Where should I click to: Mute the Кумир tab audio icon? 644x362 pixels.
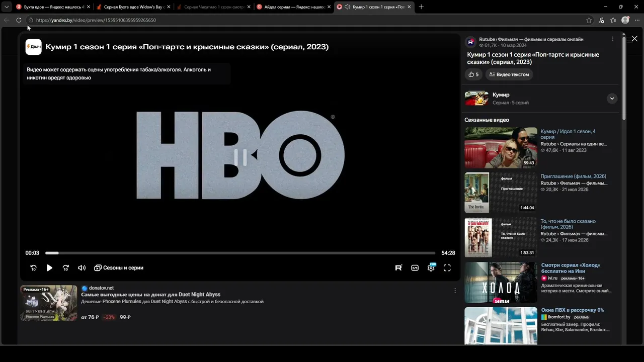click(x=347, y=7)
